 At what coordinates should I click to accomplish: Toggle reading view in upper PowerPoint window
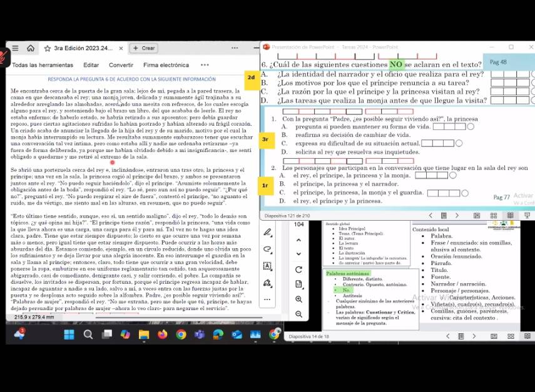pyautogui.click(x=510, y=216)
